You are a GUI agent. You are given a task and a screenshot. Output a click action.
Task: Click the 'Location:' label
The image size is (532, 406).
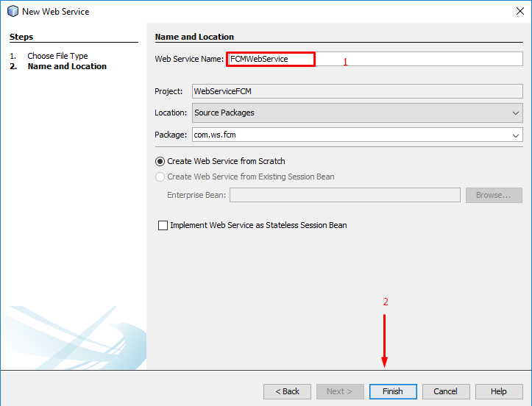click(171, 113)
